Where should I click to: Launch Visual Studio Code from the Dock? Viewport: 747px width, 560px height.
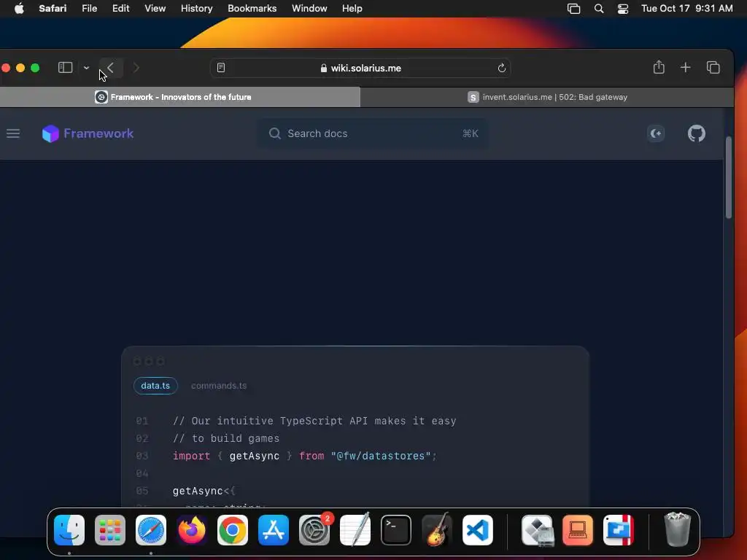tap(477, 530)
